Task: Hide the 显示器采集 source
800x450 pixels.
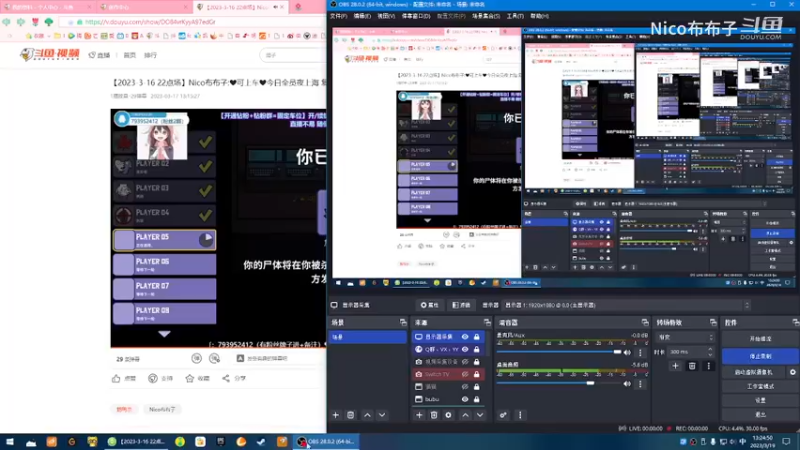Action: 465,337
